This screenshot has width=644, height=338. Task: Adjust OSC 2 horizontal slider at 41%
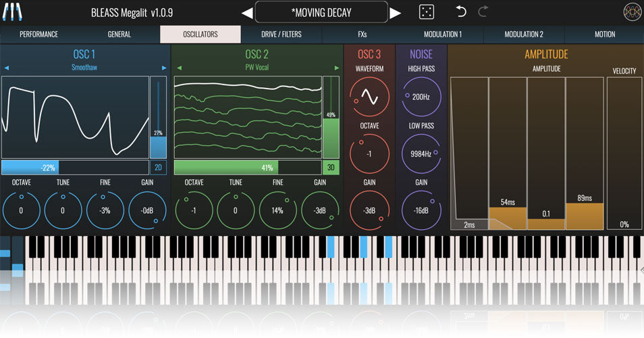(x=248, y=168)
